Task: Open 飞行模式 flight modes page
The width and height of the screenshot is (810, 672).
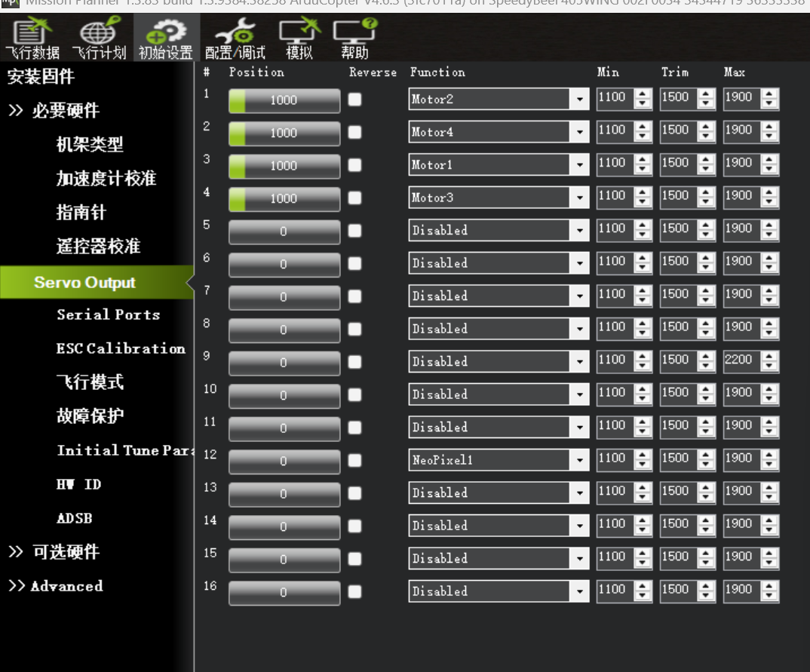Action: pos(90,382)
